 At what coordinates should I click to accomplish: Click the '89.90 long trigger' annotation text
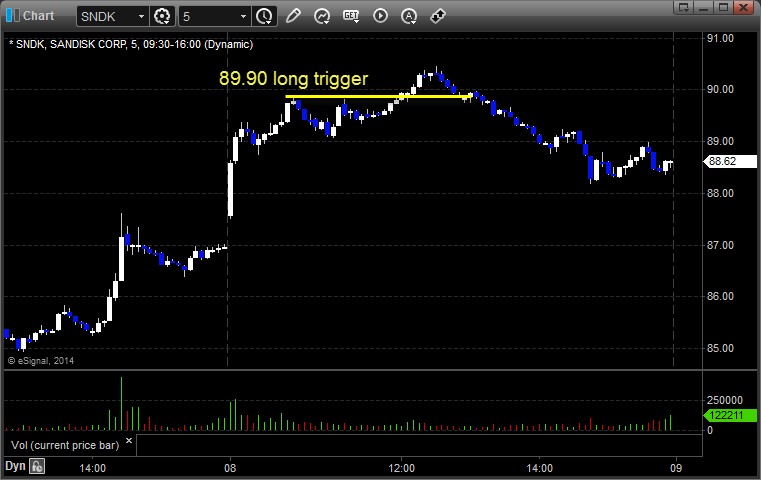[293, 79]
